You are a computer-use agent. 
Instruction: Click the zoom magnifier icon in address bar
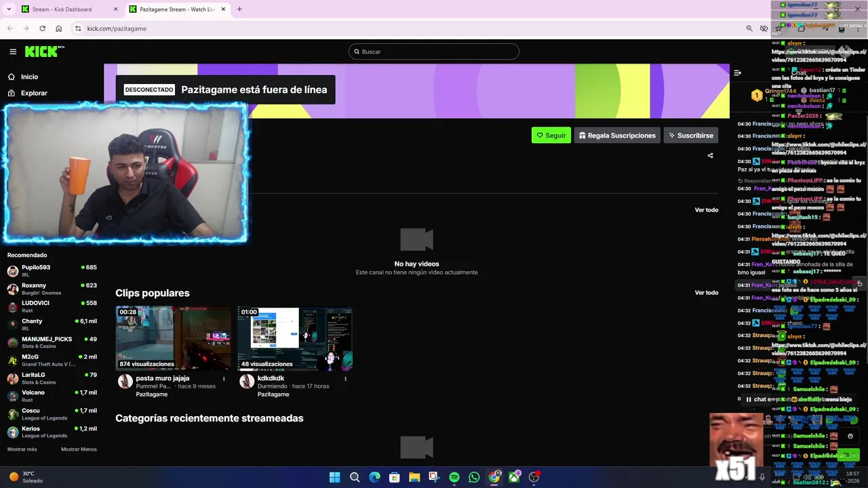pyautogui.click(x=749, y=28)
